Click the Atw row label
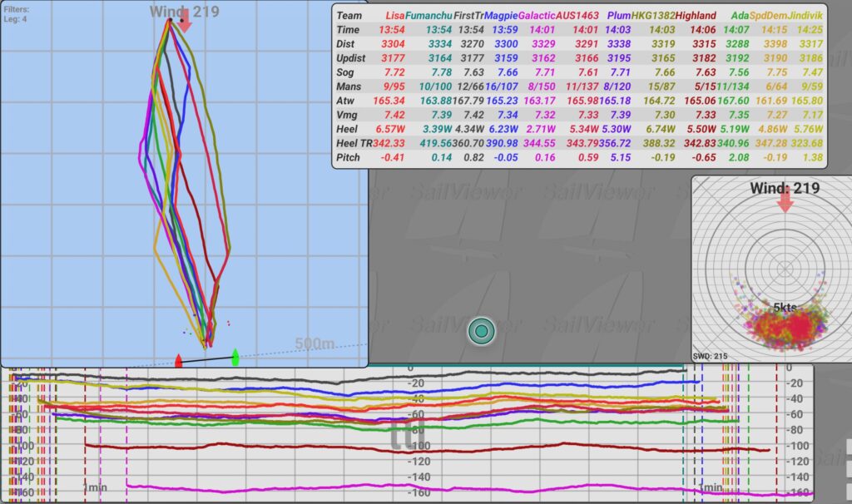This screenshot has height=504, width=852. 345,101
